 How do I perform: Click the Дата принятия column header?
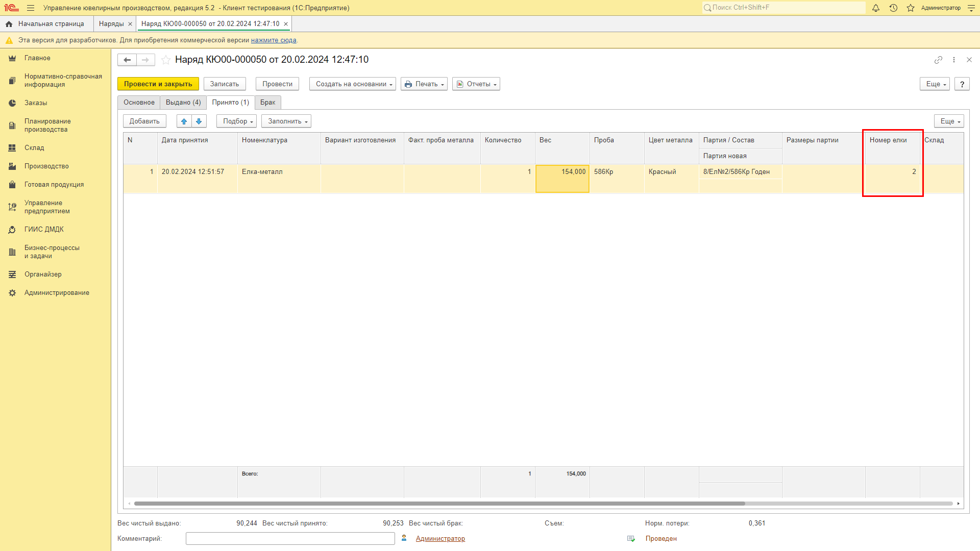[198, 148]
